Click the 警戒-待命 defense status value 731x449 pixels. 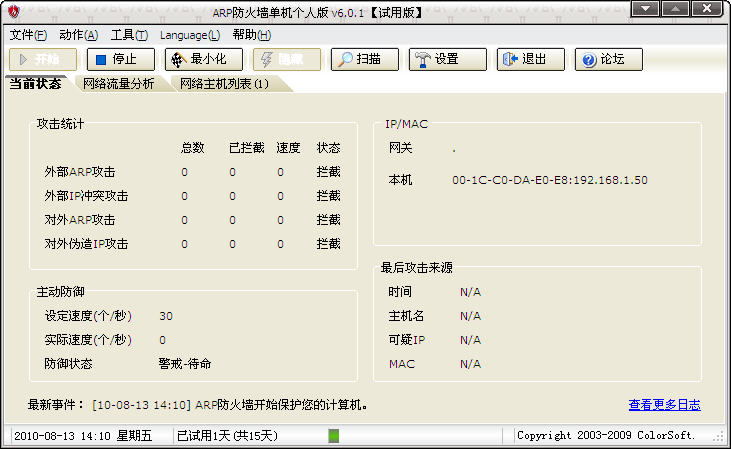click(x=185, y=364)
